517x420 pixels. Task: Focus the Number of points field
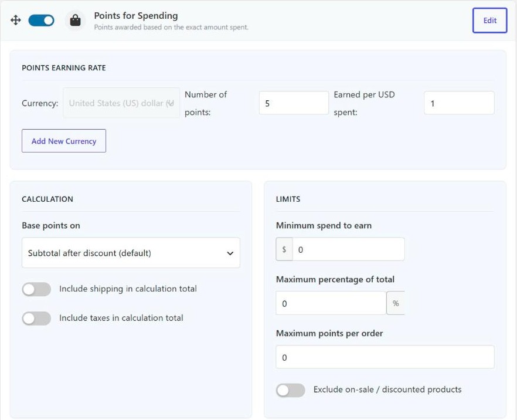coord(294,103)
